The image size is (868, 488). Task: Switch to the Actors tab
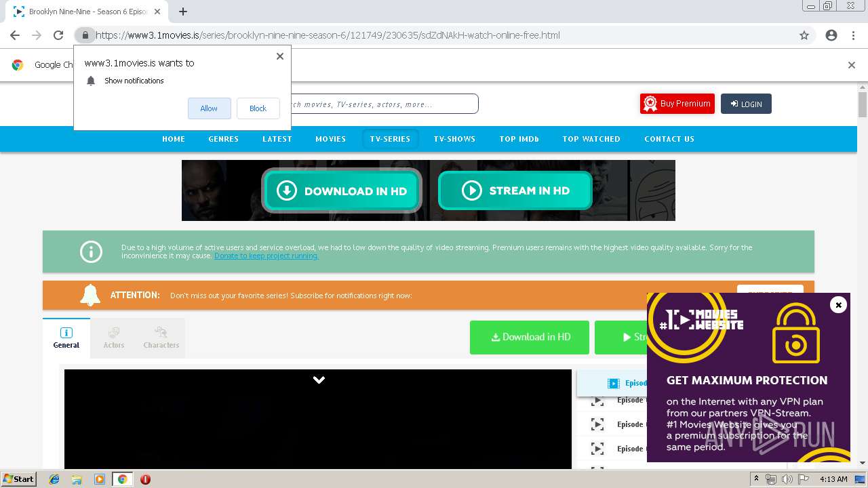coord(114,337)
